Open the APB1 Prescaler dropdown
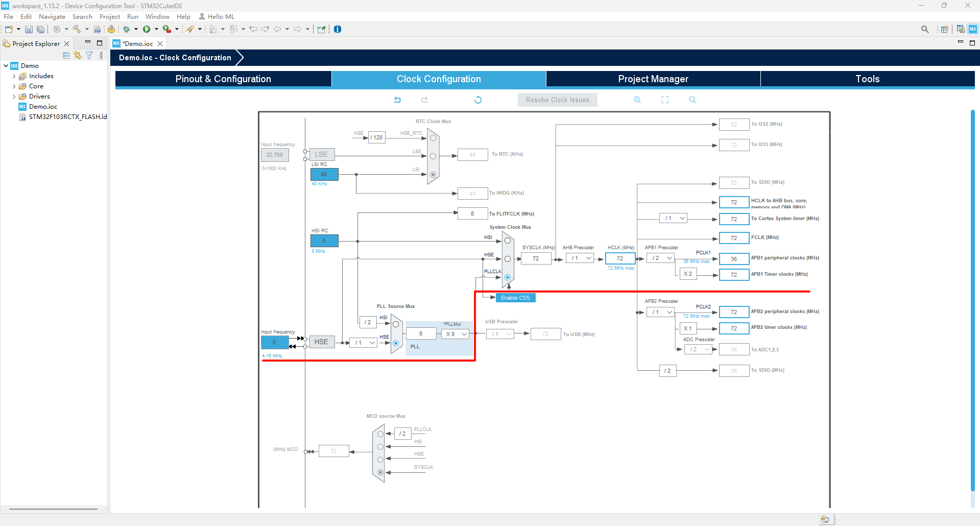The image size is (980, 526). (660, 258)
